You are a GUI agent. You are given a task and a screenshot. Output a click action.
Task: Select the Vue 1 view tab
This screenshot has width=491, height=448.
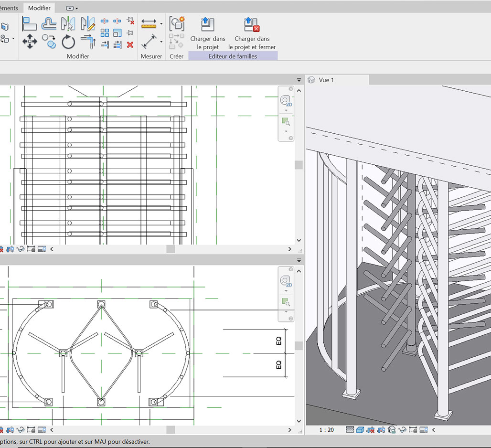click(326, 80)
